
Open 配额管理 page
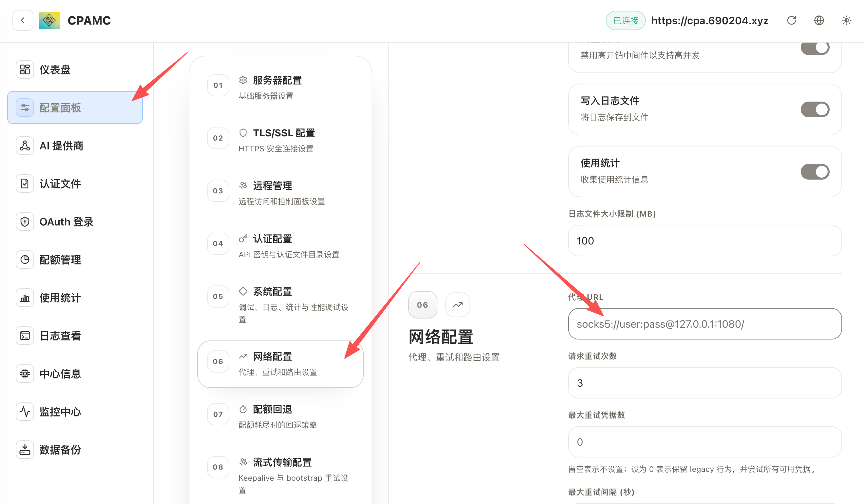pos(75,260)
